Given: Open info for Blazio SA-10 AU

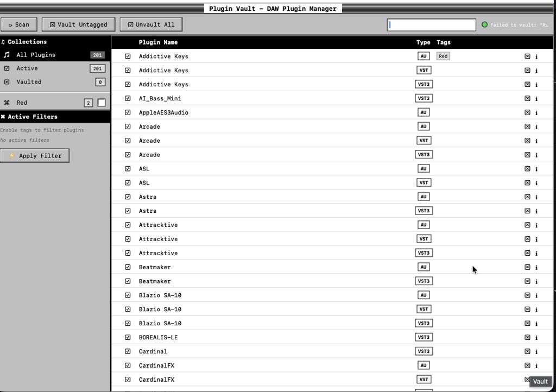Looking at the screenshot, I should pyautogui.click(x=536, y=295).
